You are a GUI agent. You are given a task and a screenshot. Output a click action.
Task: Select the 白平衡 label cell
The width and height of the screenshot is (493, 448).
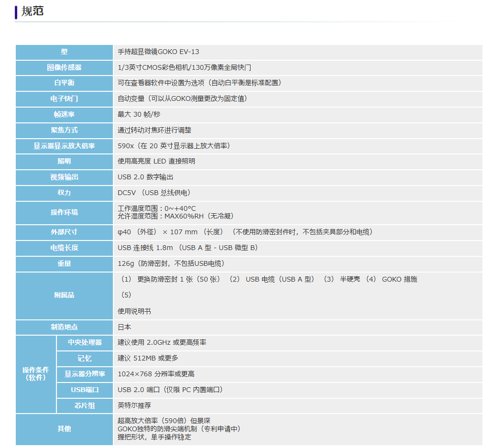pos(64,83)
